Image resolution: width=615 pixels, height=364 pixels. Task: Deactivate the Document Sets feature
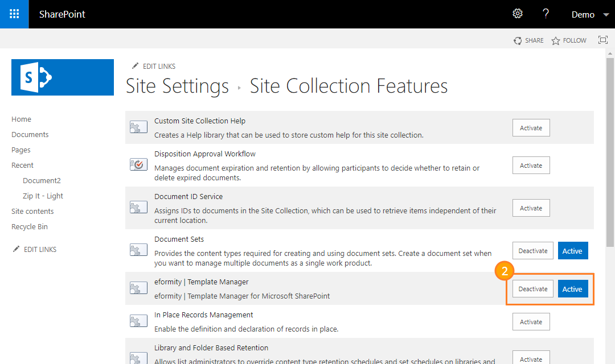click(532, 251)
